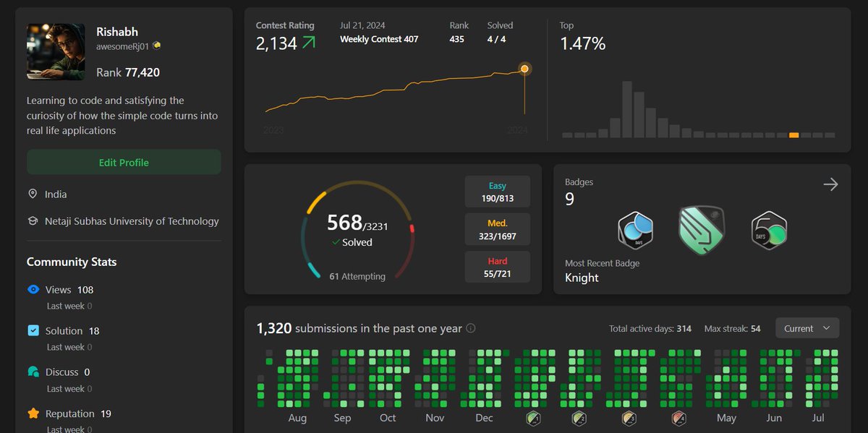
Task: Click the Aug month label
Action: tap(297, 418)
